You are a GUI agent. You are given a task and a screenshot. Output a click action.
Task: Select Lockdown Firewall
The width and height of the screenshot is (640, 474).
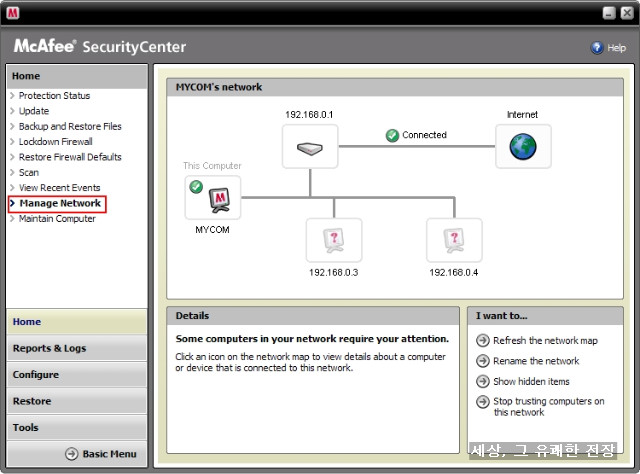click(56, 142)
